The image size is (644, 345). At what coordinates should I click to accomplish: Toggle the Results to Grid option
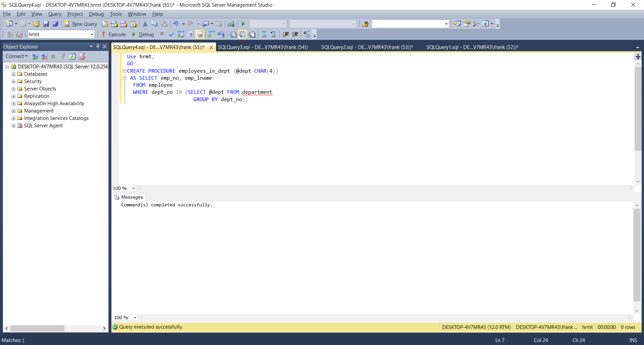(x=243, y=34)
